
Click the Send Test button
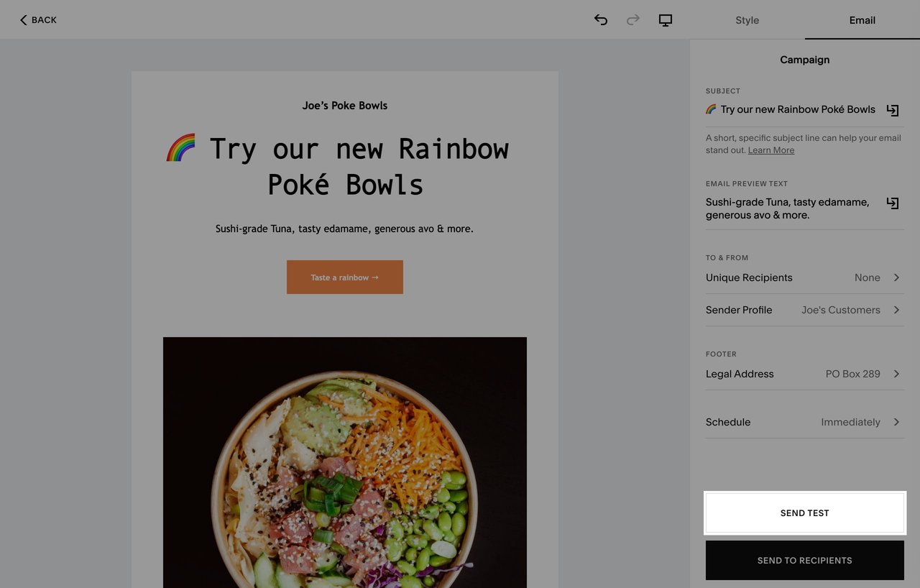click(804, 513)
